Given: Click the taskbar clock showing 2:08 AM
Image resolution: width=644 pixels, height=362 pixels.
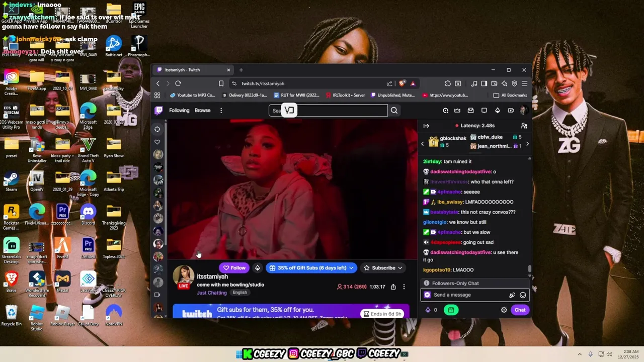Looking at the screenshot, I should [x=627, y=354].
